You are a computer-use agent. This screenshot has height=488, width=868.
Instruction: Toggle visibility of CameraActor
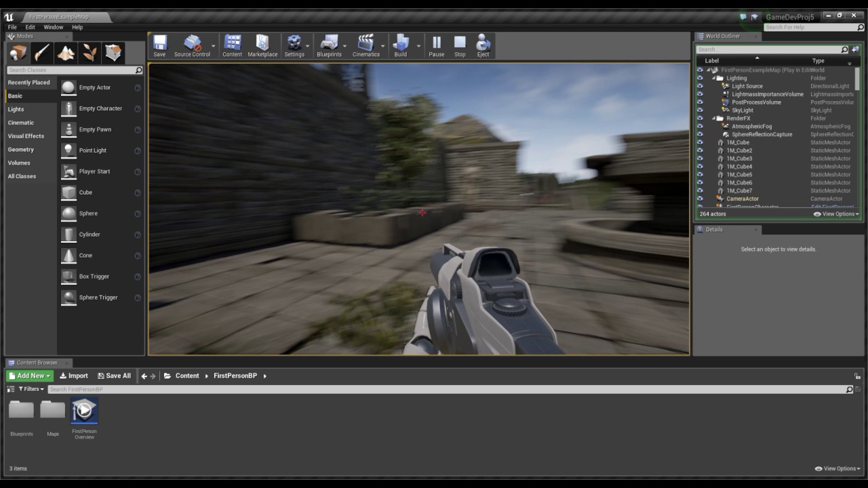point(700,199)
